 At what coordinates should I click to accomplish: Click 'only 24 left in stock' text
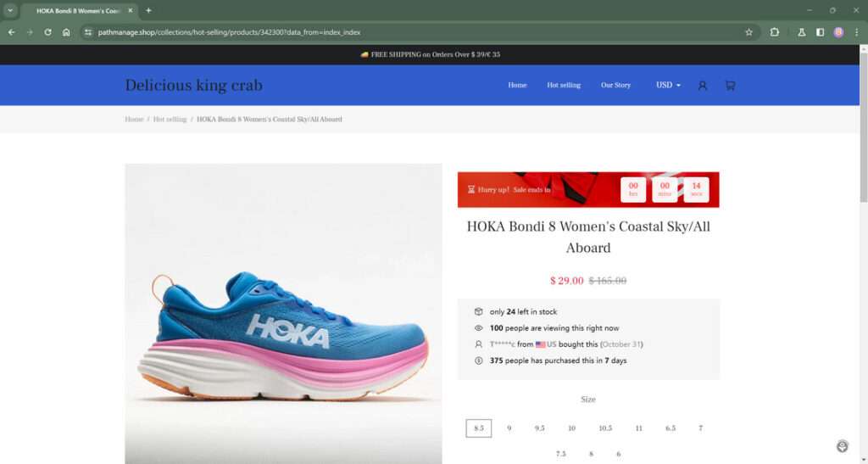click(x=523, y=311)
